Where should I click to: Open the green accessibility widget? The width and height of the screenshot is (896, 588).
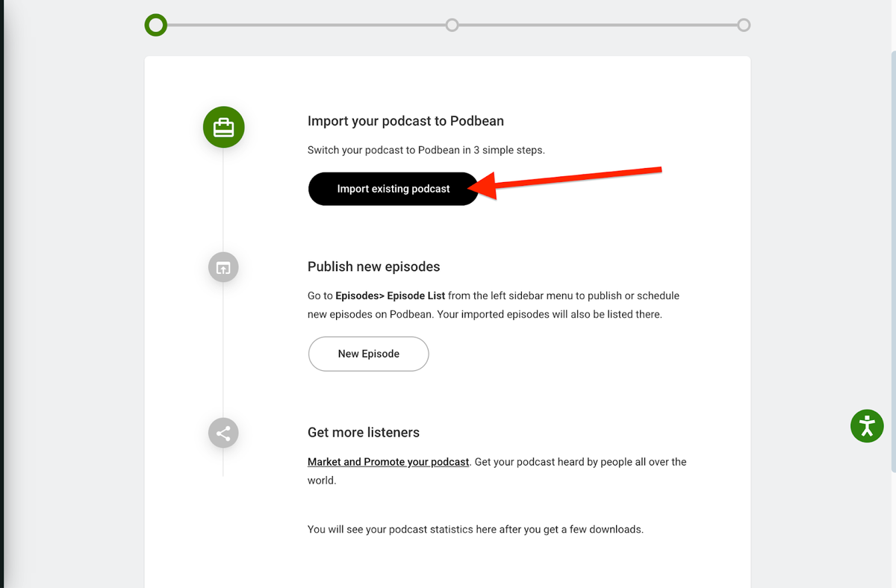click(867, 426)
